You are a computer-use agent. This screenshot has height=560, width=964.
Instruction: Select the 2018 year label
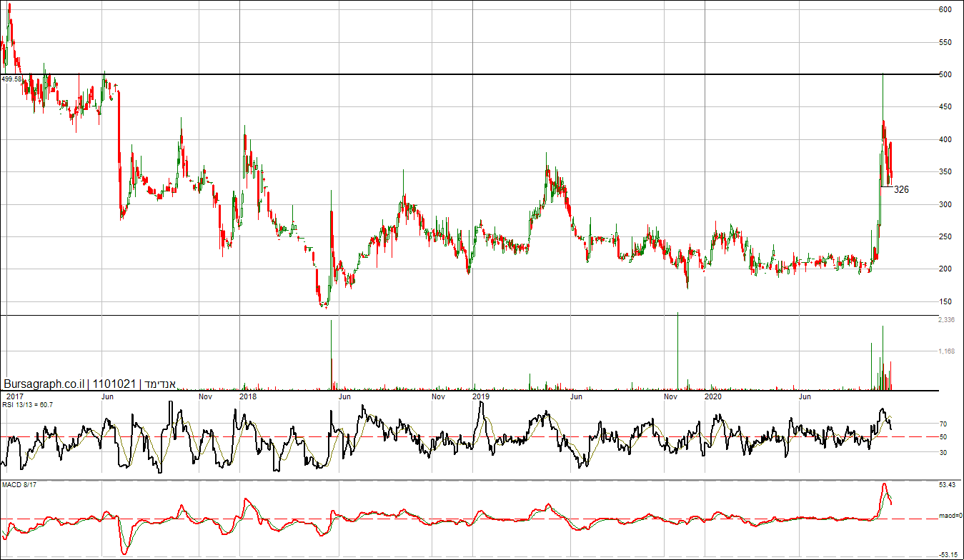(248, 396)
